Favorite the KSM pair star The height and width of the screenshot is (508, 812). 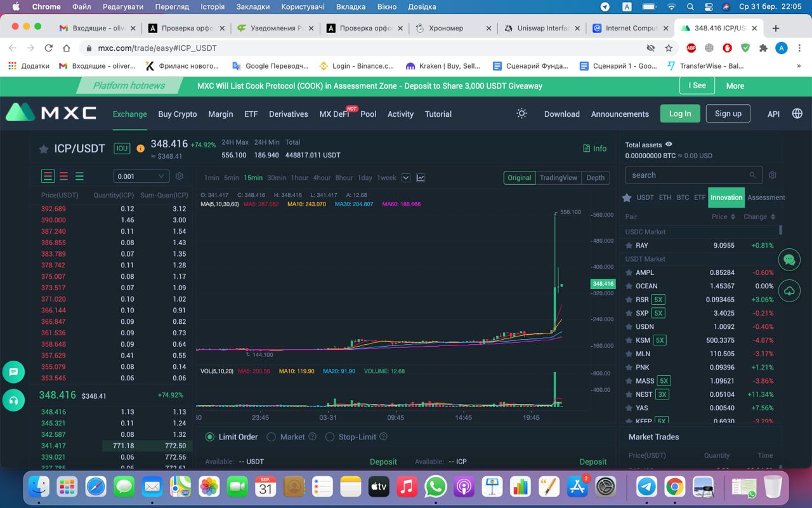629,340
